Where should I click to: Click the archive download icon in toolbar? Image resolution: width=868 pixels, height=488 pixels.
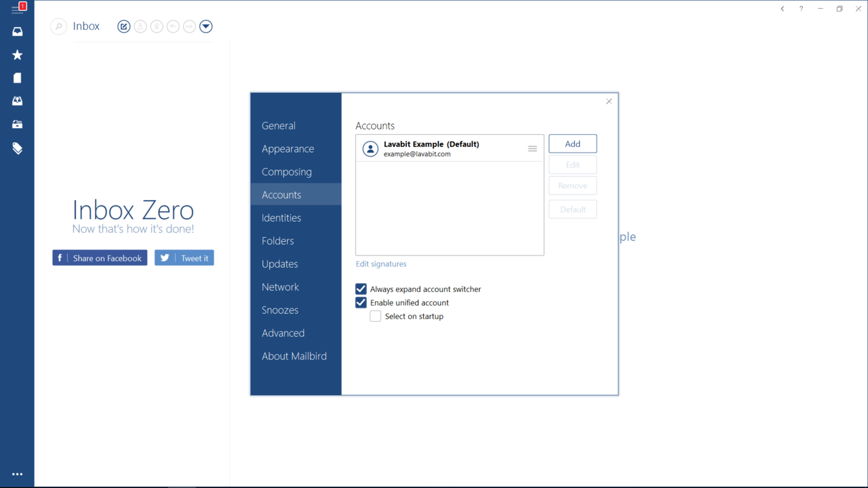(140, 26)
